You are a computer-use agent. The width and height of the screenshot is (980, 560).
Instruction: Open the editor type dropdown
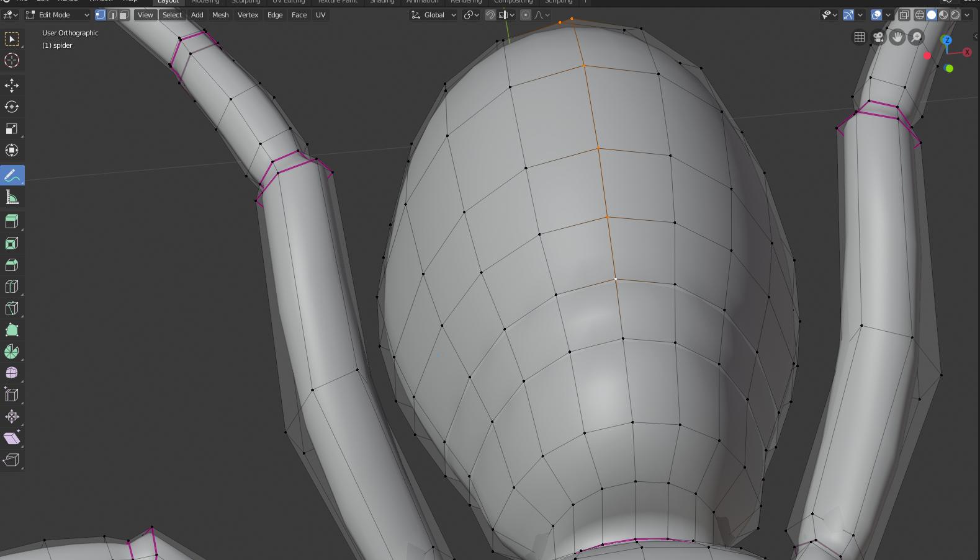pyautogui.click(x=11, y=15)
